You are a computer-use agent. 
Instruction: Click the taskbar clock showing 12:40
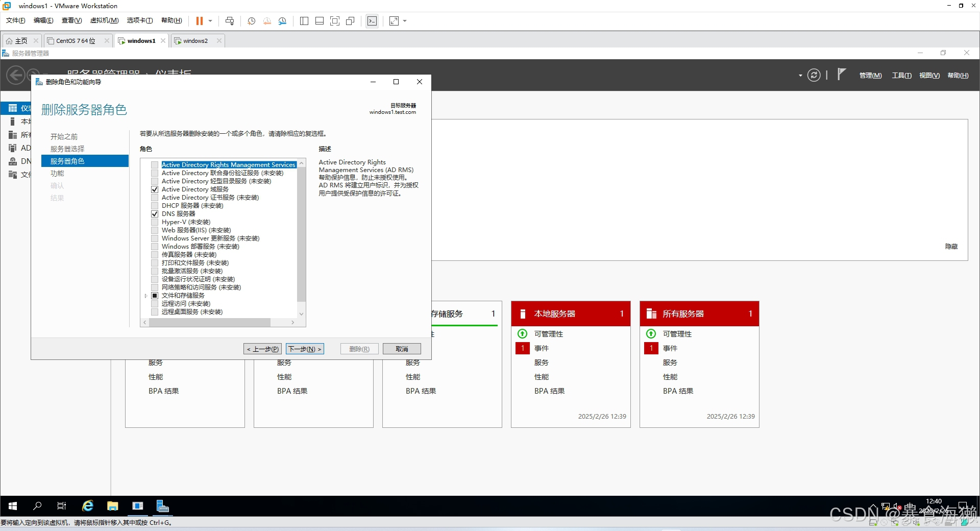pyautogui.click(x=934, y=501)
